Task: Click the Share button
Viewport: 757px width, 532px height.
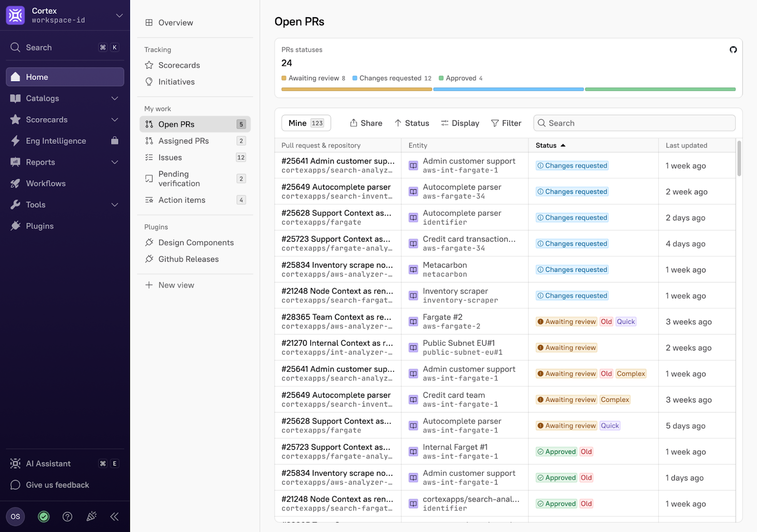Action: tap(366, 123)
